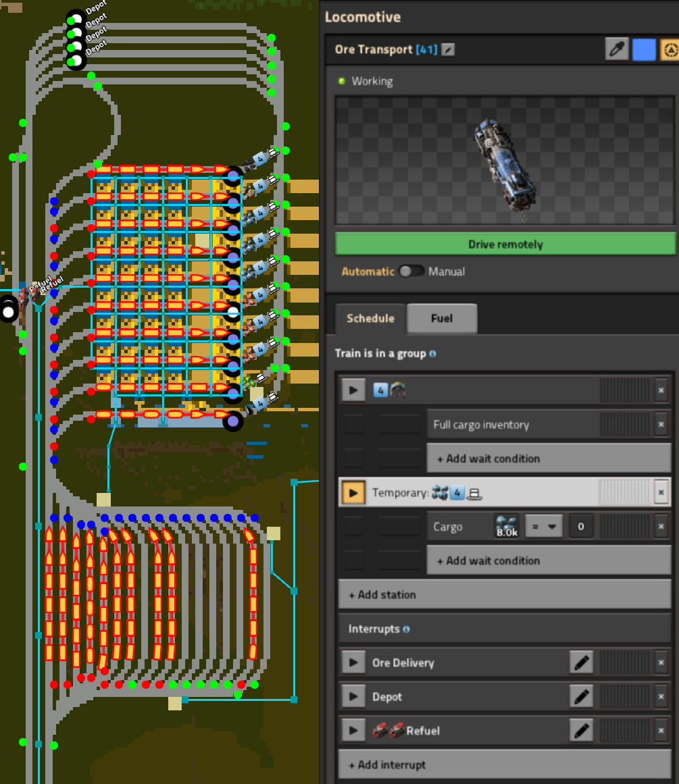Click the Cargo item icon showing 8.0k

[506, 527]
